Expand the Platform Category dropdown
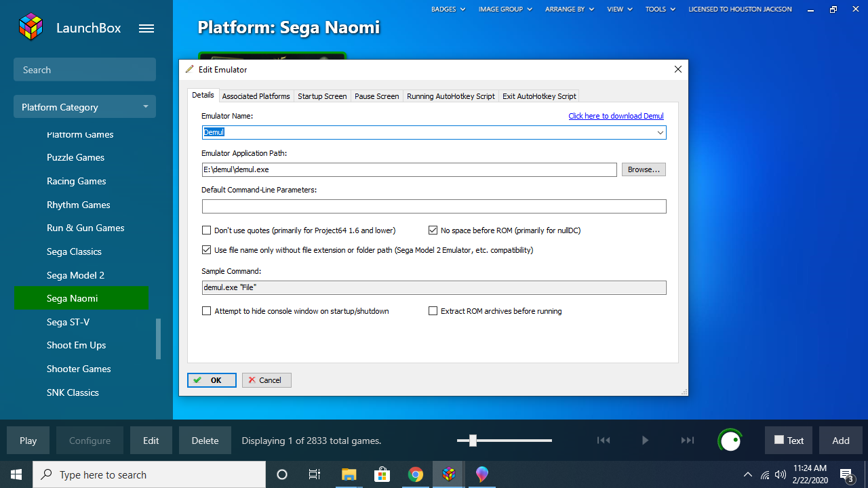868x488 pixels. tap(85, 106)
